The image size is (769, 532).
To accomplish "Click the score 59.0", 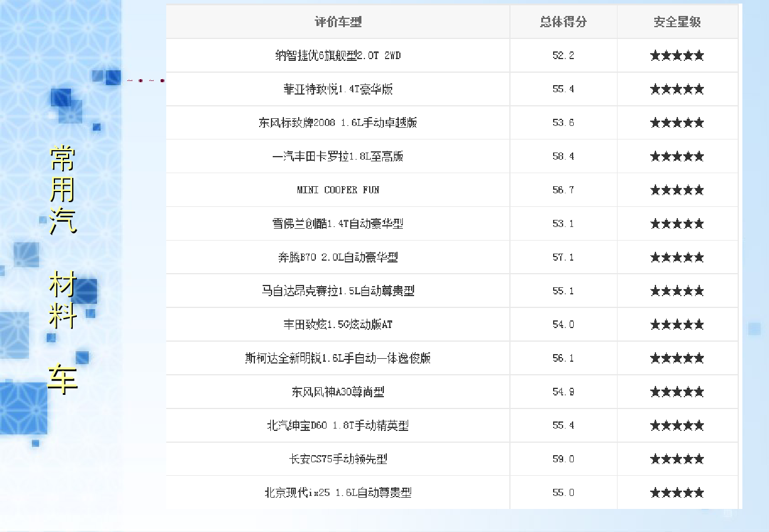I will click(x=563, y=459).
